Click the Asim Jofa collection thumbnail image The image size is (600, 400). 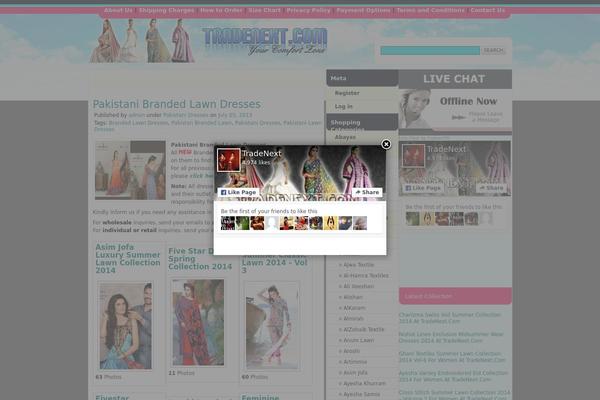(x=126, y=326)
